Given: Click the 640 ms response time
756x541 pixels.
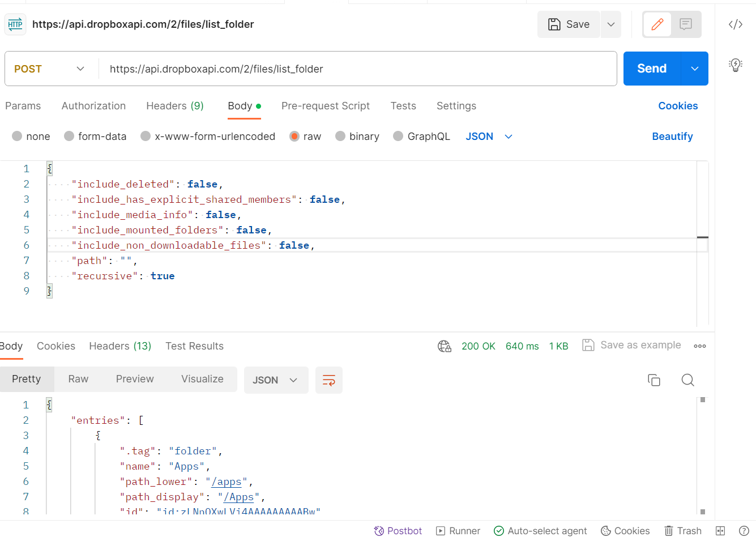Looking at the screenshot, I should click(522, 346).
